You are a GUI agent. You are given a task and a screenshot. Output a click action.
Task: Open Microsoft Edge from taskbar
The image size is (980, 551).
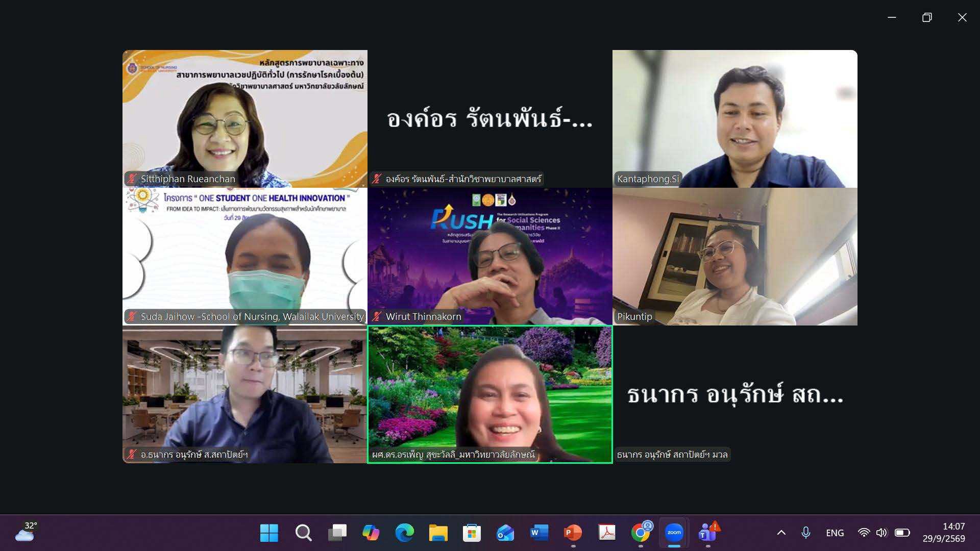point(405,533)
